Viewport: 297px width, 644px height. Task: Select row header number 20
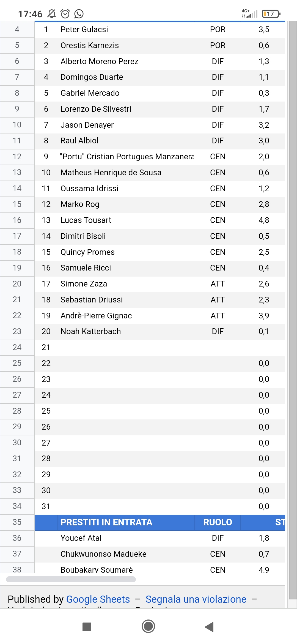[x=17, y=284]
